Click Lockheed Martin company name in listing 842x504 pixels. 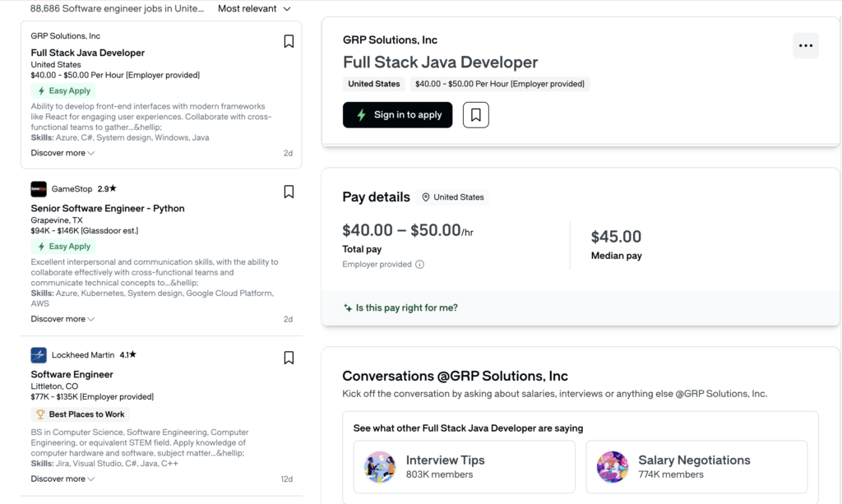click(83, 355)
